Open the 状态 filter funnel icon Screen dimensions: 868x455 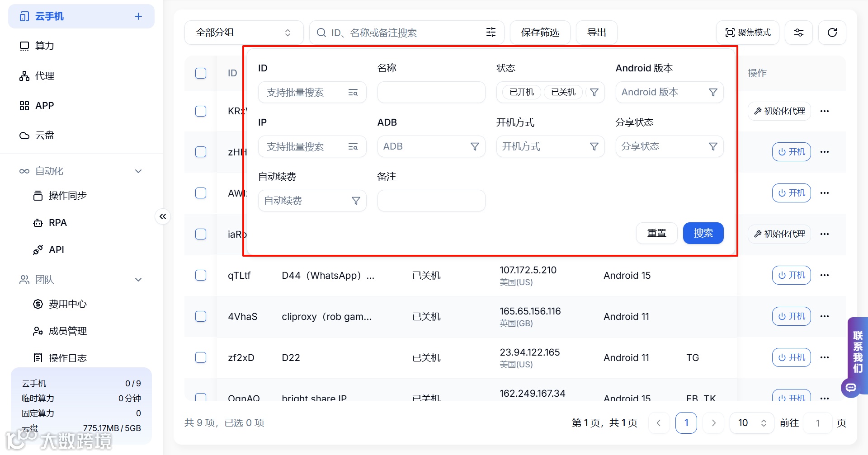(x=594, y=92)
